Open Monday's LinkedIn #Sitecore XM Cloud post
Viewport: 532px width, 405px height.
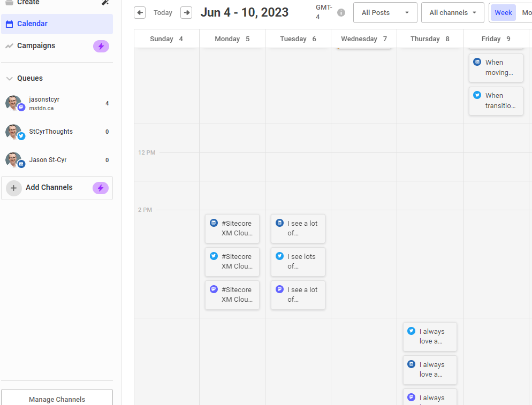(232, 228)
